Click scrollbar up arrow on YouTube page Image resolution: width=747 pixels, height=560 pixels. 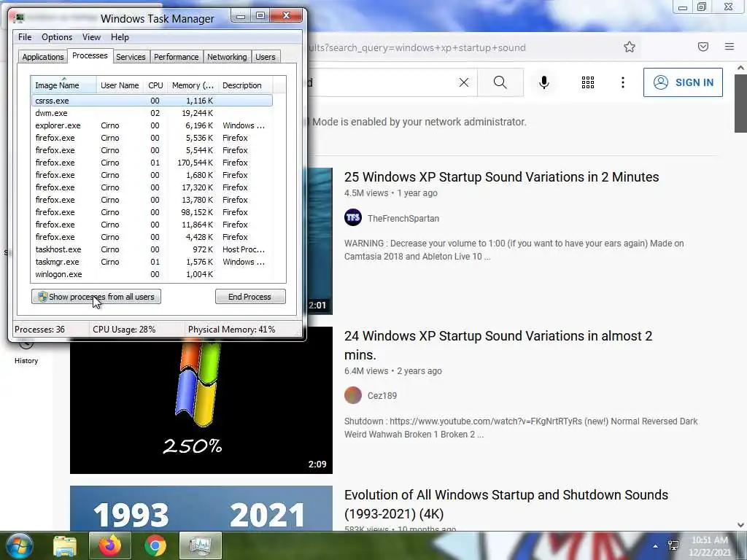click(740, 68)
